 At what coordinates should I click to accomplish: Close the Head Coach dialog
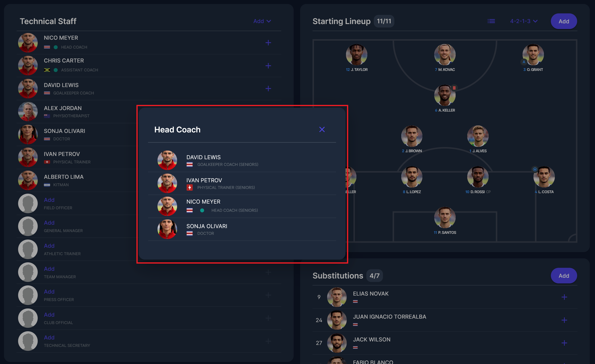322,129
